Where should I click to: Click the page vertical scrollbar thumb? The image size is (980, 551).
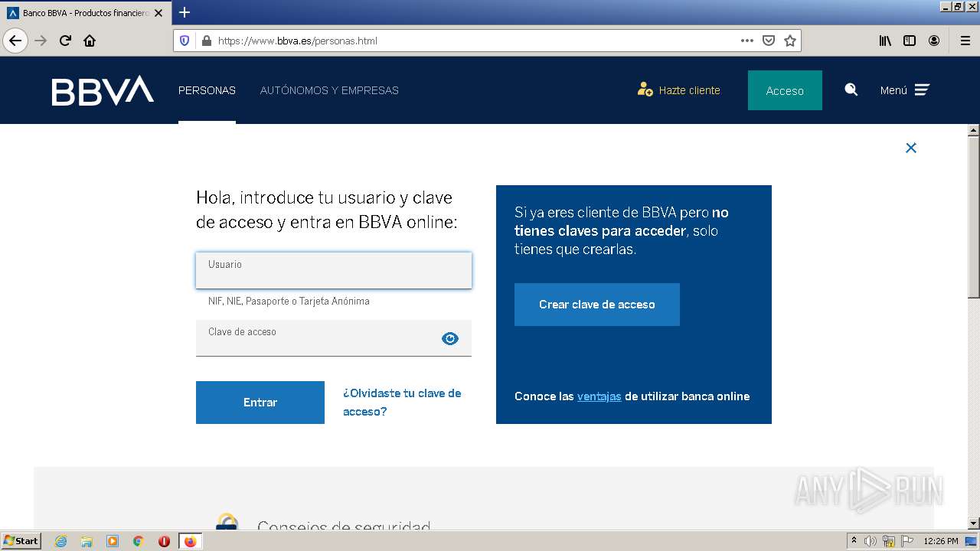coord(974,218)
